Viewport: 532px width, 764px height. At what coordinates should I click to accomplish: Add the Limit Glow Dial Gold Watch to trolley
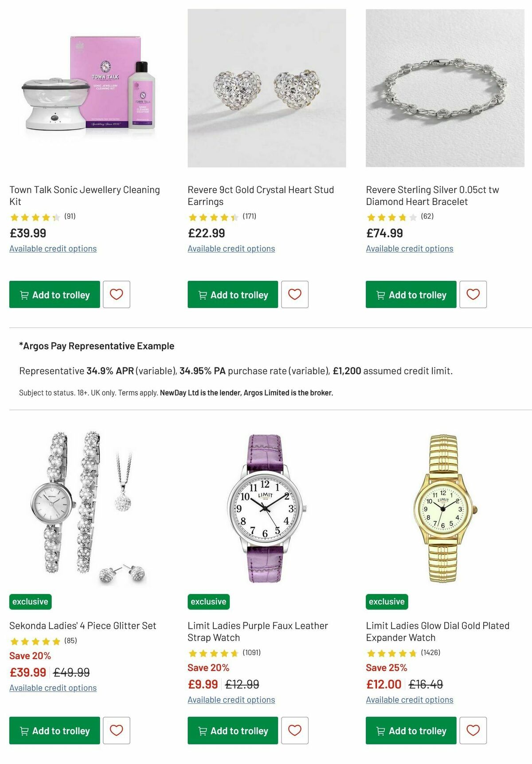click(410, 731)
